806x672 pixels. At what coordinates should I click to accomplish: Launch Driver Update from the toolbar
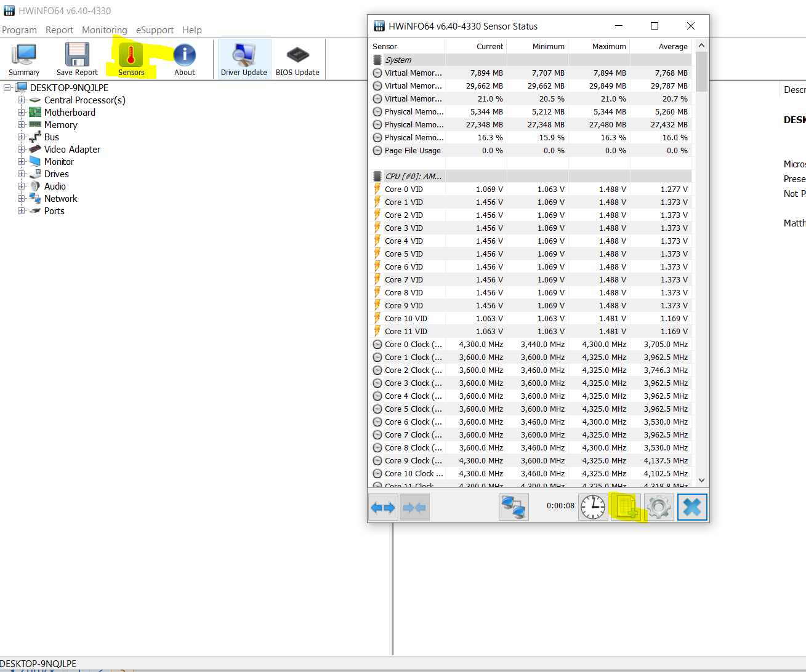[244, 60]
